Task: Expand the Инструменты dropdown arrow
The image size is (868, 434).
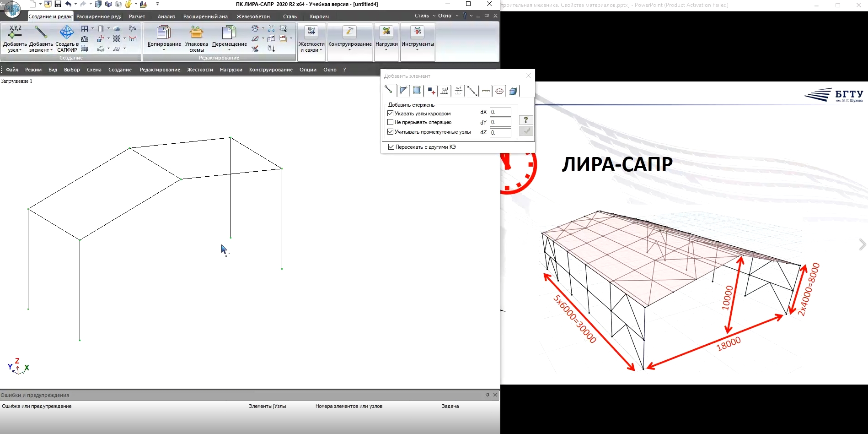Action: click(x=417, y=49)
